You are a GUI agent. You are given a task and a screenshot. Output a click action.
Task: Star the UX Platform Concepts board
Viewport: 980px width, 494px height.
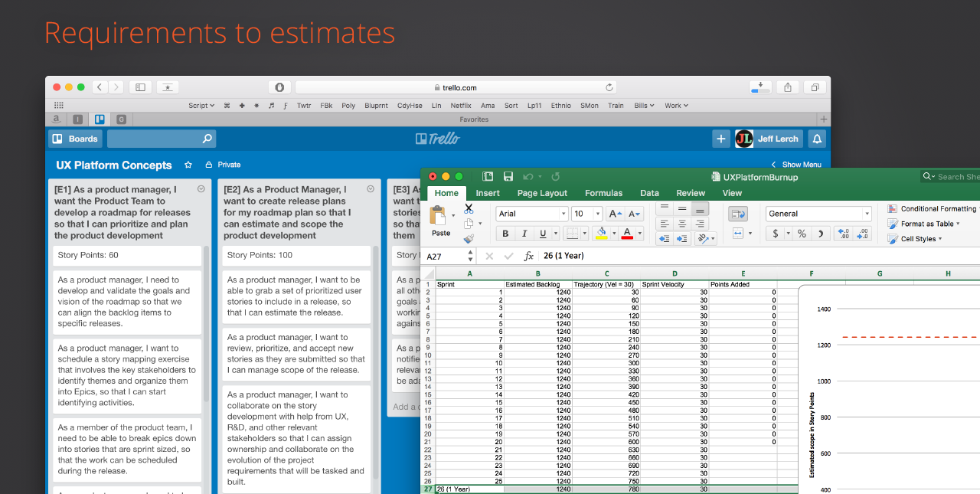click(x=188, y=165)
